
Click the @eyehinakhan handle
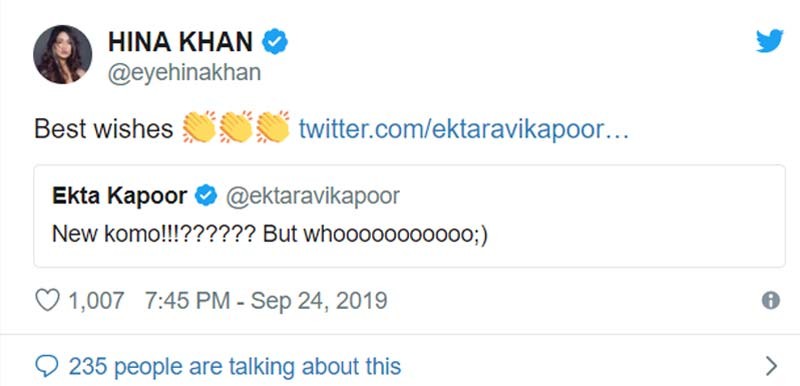coord(184,72)
